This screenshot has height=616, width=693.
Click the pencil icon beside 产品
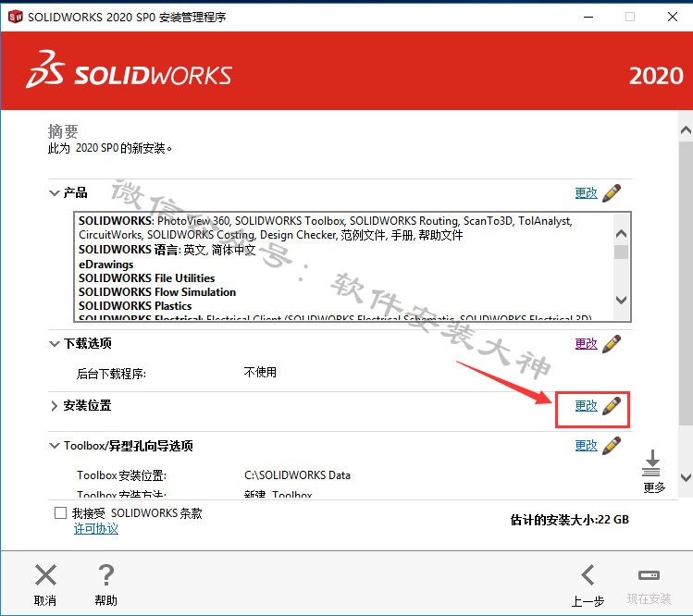pyautogui.click(x=612, y=193)
